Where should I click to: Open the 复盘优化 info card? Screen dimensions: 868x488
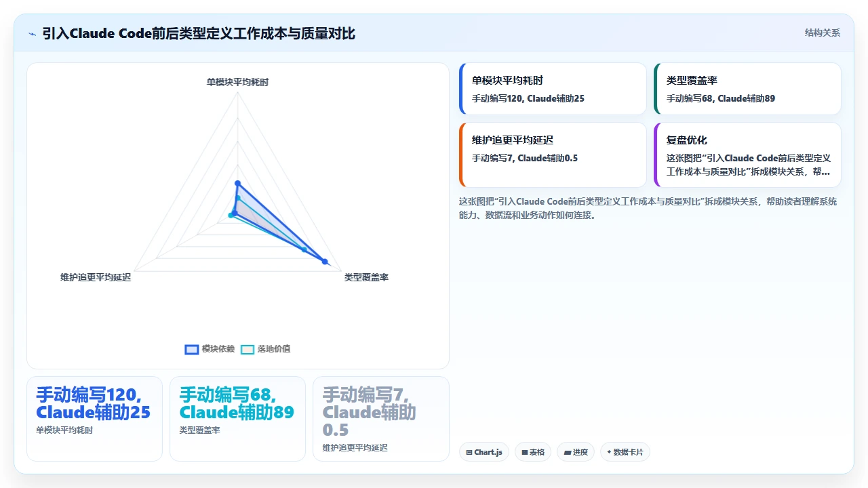point(747,155)
